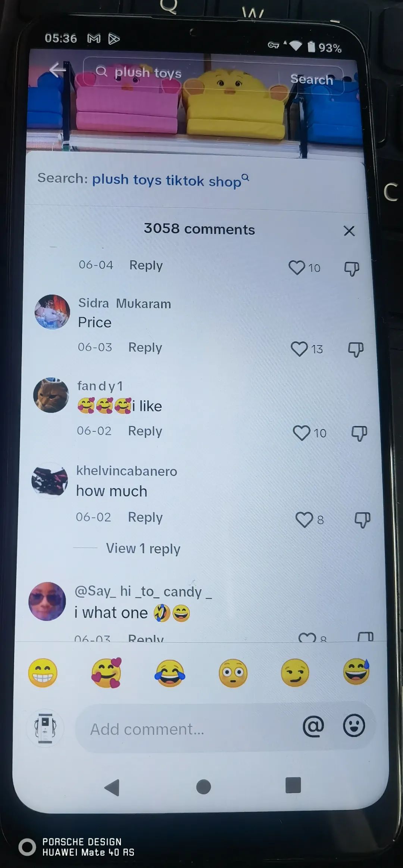Dislike fandy1's comment
The height and width of the screenshot is (868, 403).
[359, 433]
